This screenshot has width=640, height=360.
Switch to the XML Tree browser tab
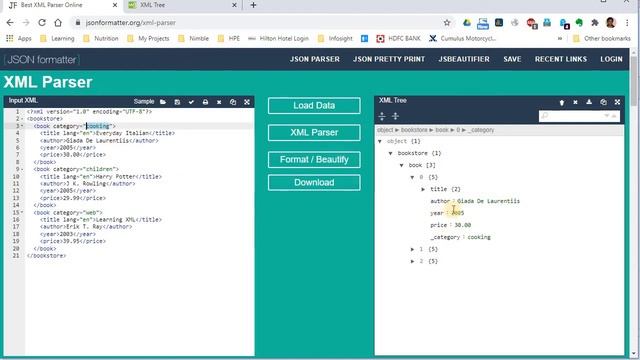click(182, 5)
